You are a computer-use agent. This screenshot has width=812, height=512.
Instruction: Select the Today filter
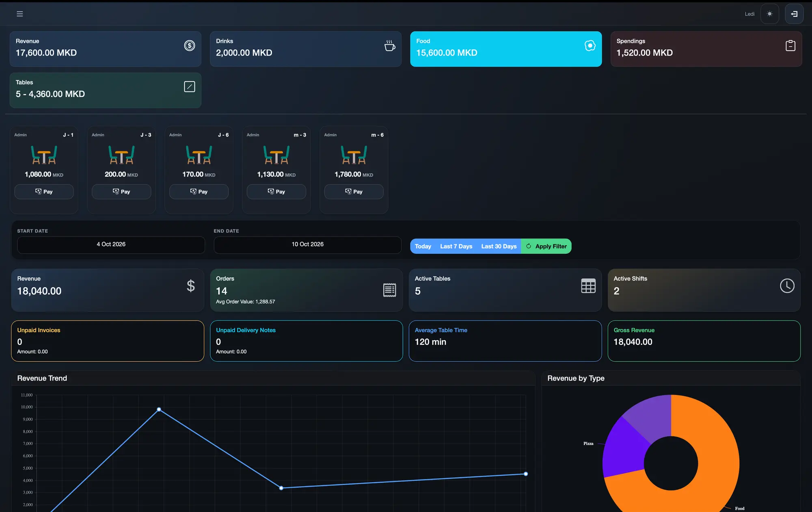pos(423,246)
